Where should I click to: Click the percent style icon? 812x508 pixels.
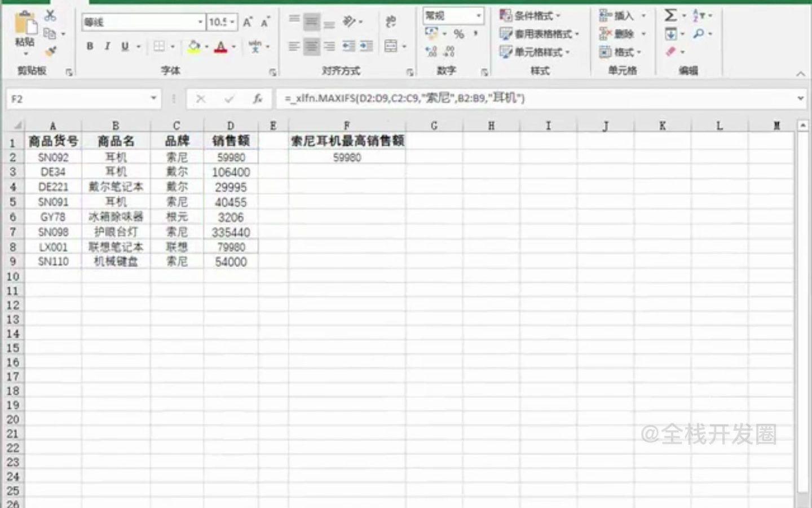(459, 34)
